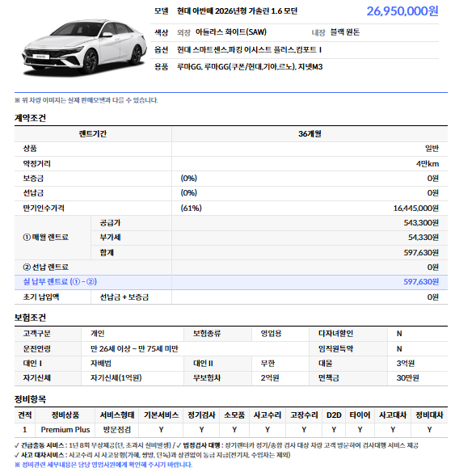This screenshot has height=476, width=455.
Task: Click the blue 실 납부 렌트료 (①-②) label
Action: (60, 282)
